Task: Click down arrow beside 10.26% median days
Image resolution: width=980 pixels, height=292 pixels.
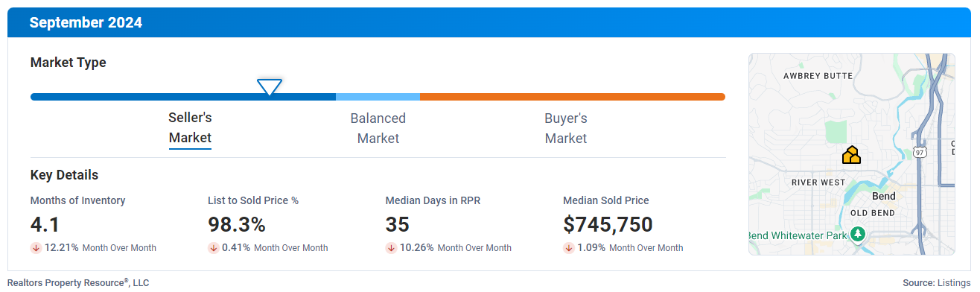Action: tap(391, 248)
